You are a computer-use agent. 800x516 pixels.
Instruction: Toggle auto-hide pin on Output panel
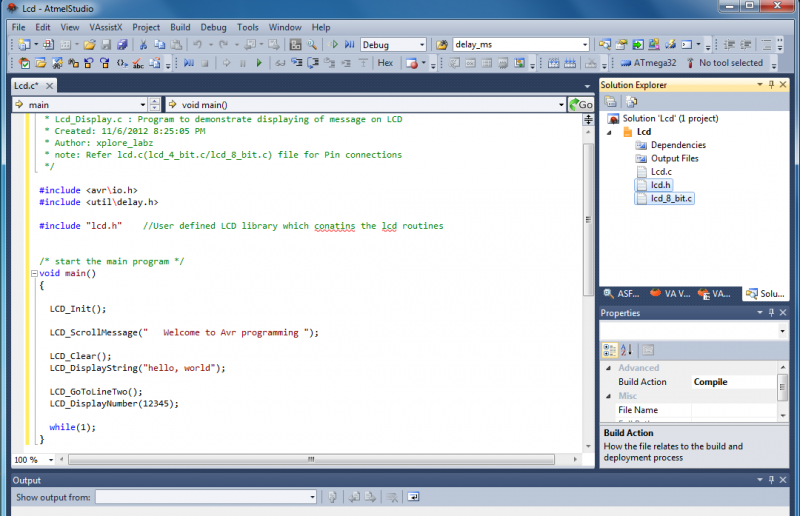pos(771,480)
